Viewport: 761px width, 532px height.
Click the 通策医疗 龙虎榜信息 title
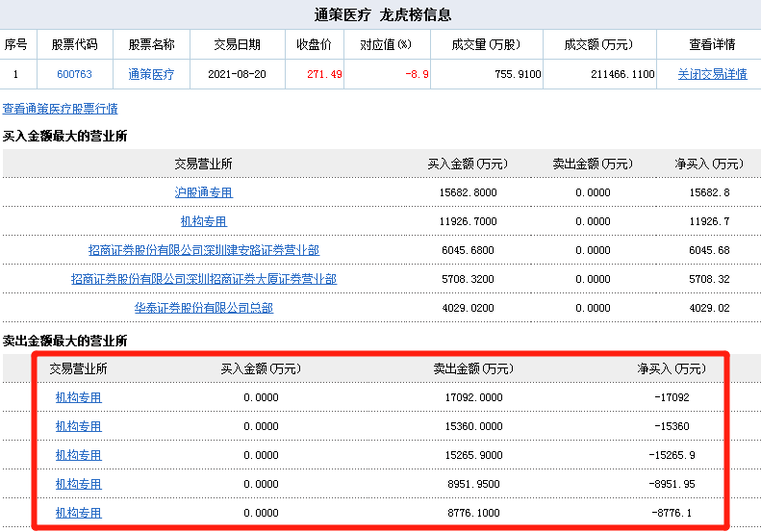tap(383, 15)
